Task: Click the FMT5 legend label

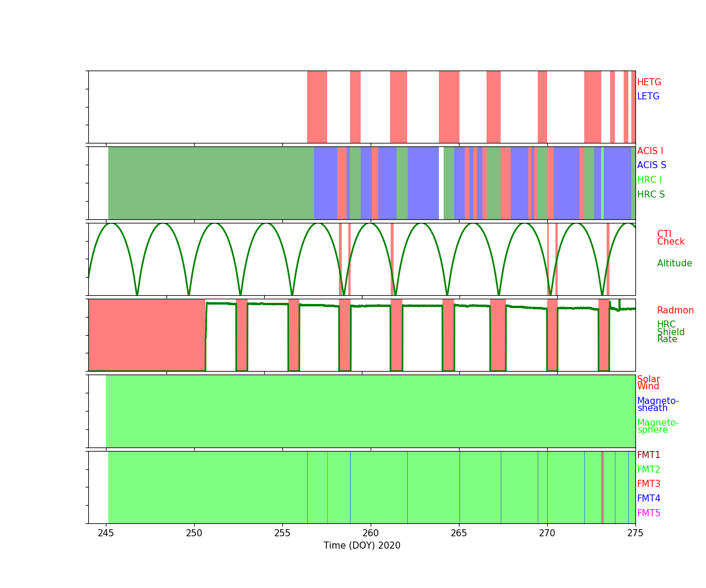Action: (x=648, y=513)
